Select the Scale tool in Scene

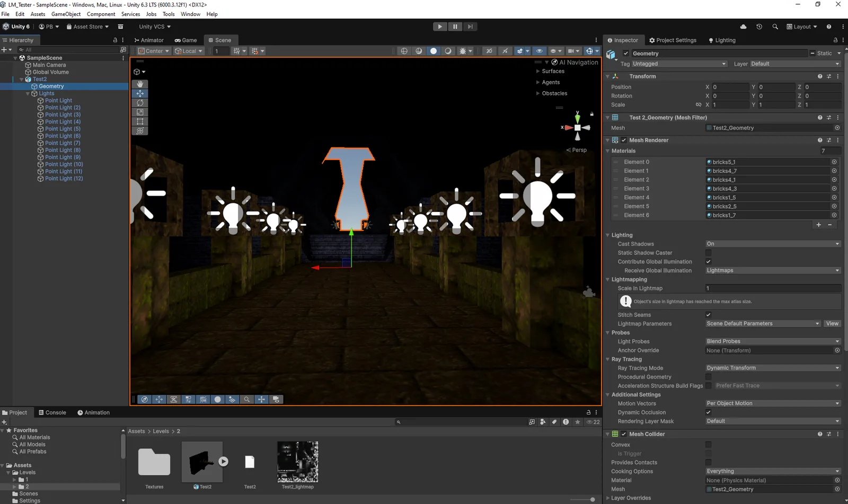[140, 112]
